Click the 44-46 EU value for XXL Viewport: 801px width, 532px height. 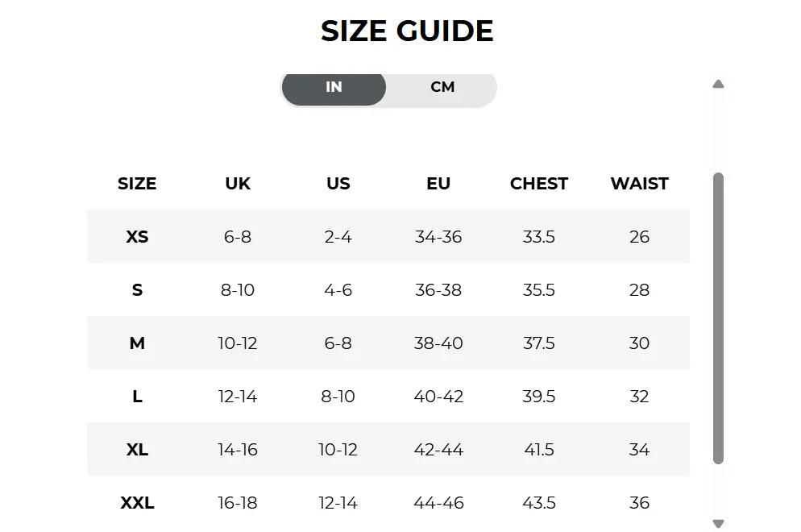[438, 502]
